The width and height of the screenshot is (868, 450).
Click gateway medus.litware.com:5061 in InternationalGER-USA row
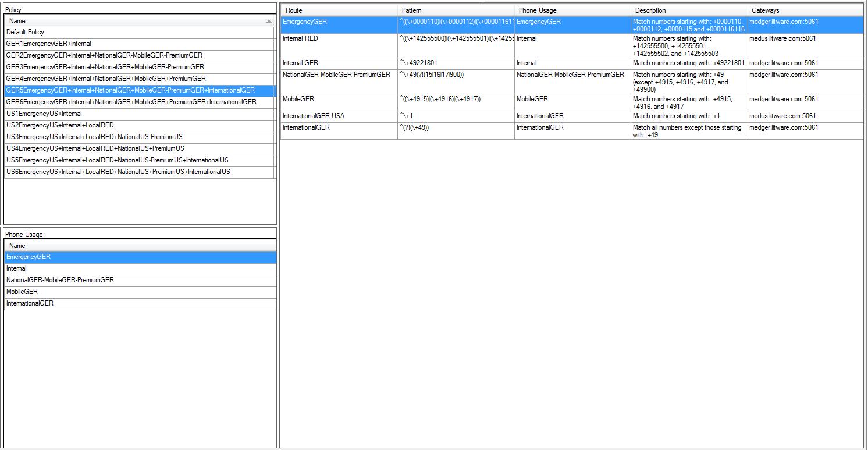coord(806,116)
